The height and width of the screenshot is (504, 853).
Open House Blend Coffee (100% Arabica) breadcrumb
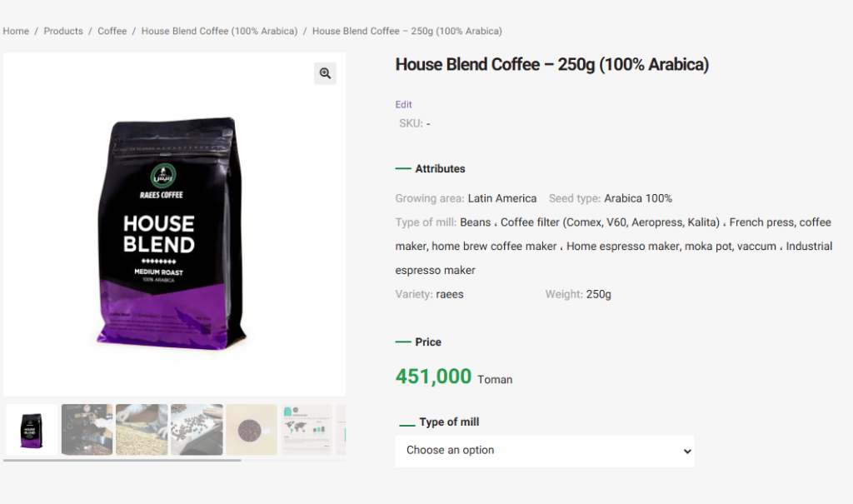coord(219,31)
